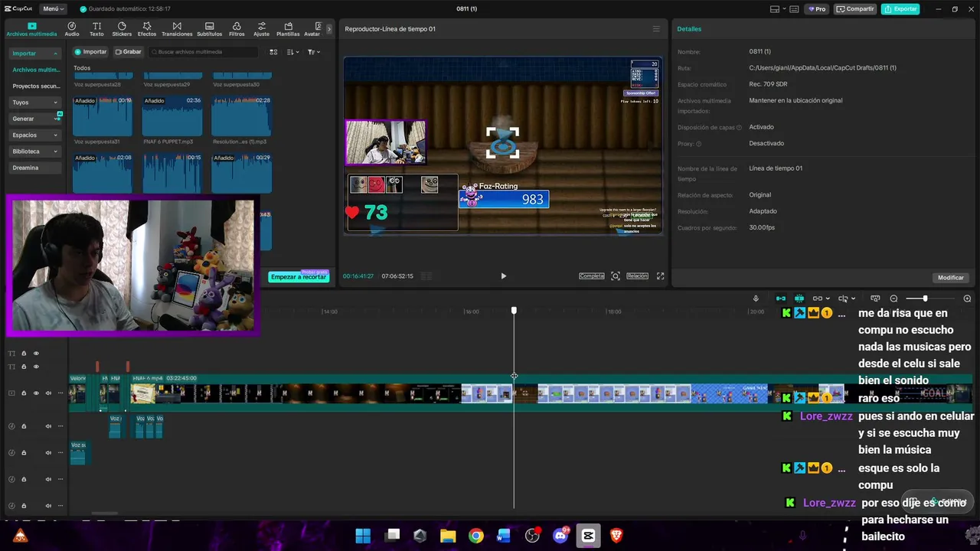Hide the main video track
This screenshot has height=551, width=980.
tap(35, 393)
